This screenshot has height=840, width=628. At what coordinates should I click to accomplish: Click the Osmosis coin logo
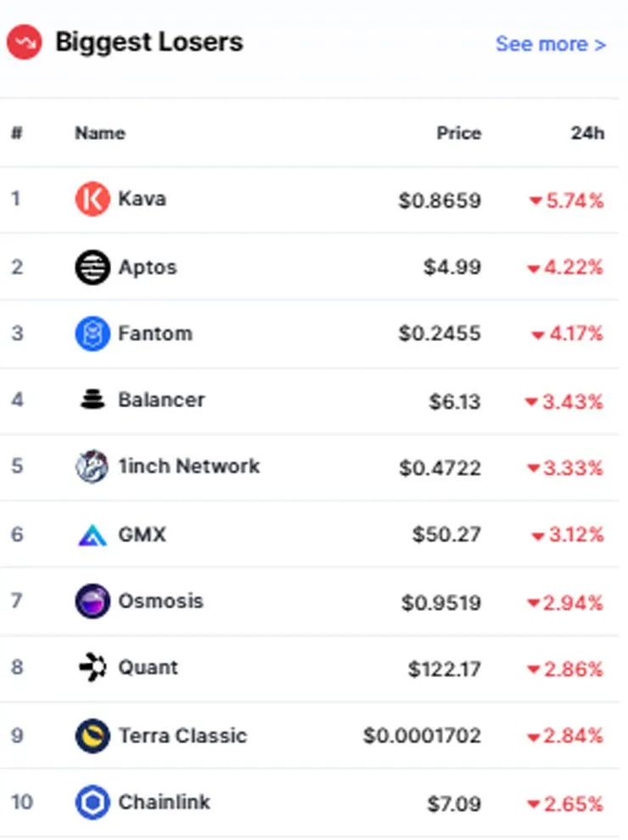click(93, 601)
